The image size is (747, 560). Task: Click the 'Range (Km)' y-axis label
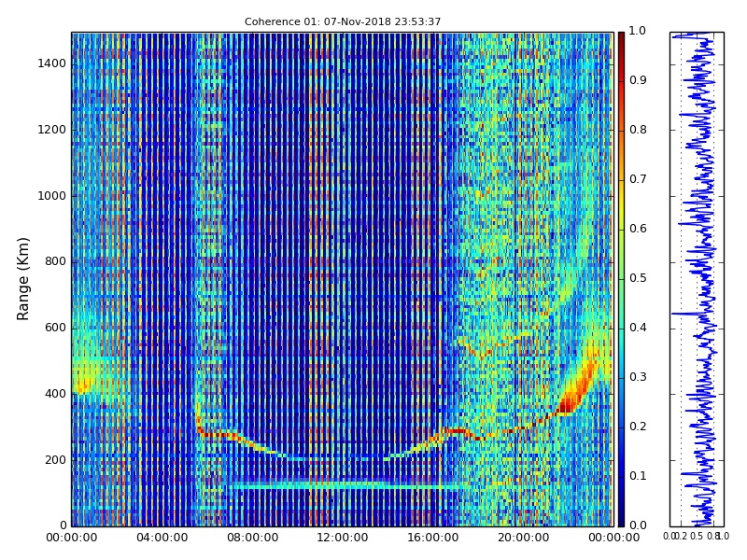tap(22, 279)
